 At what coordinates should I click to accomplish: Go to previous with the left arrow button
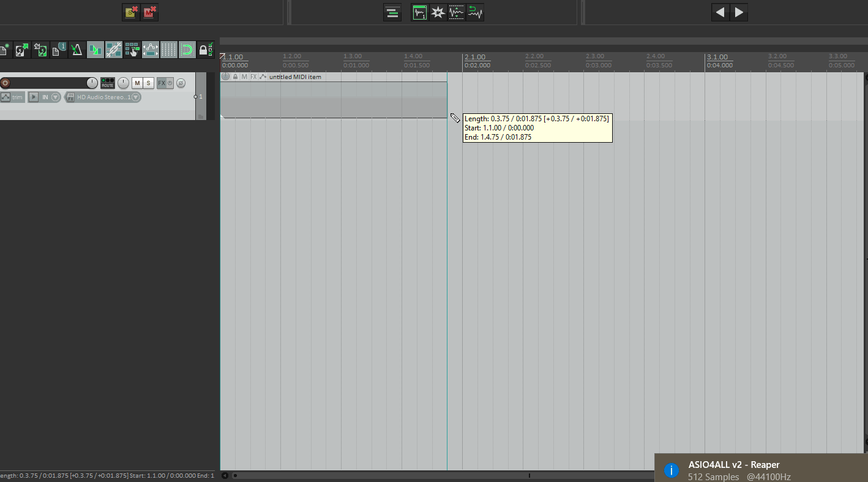(x=720, y=12)
